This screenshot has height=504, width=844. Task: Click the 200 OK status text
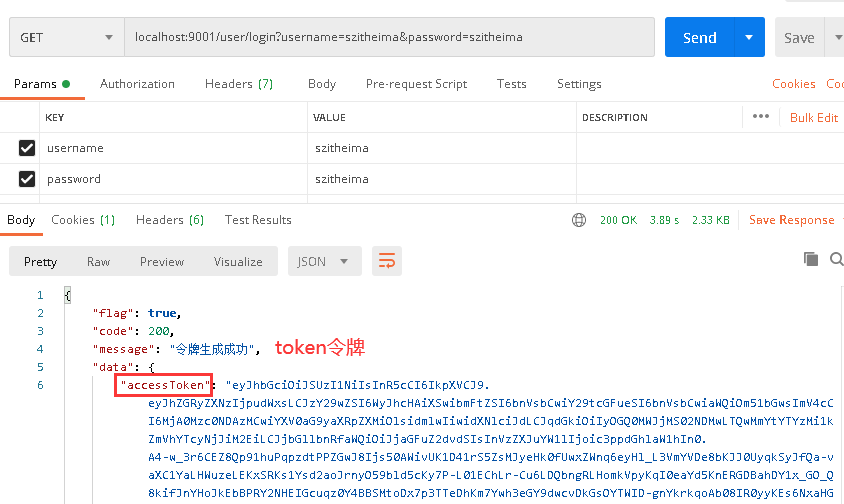point(618,220)
